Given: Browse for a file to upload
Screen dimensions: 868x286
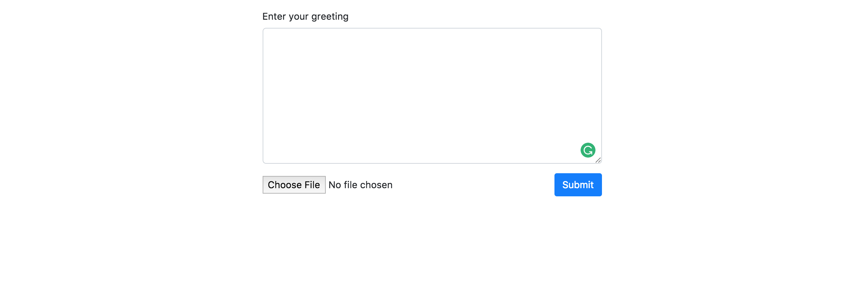Looking at the screenshot, I should tap(294, 185).
